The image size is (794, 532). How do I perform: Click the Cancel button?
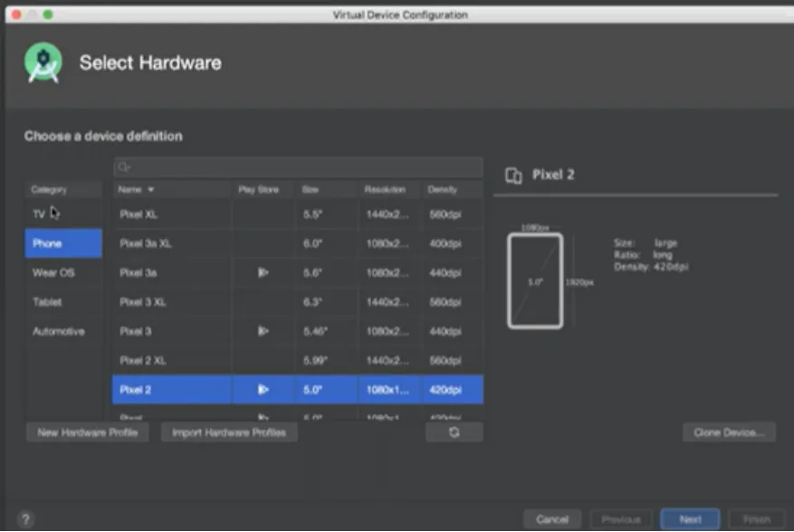point(552,519)
